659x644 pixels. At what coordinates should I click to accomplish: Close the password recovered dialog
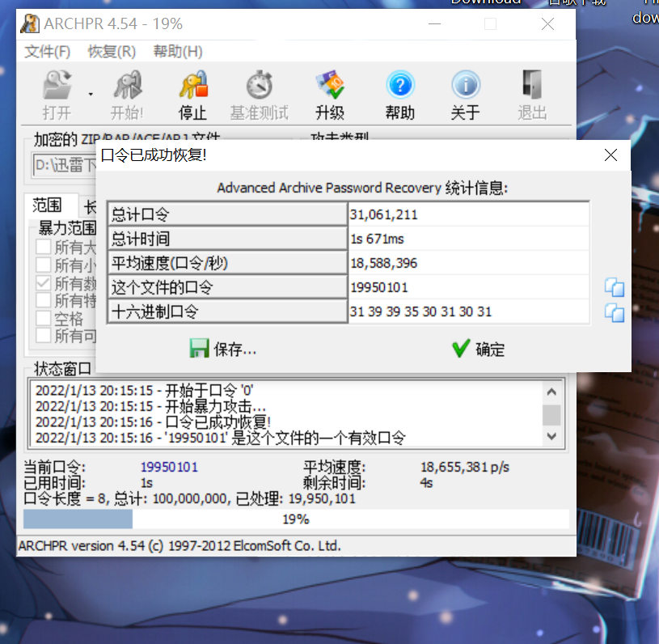click(610, 155)
